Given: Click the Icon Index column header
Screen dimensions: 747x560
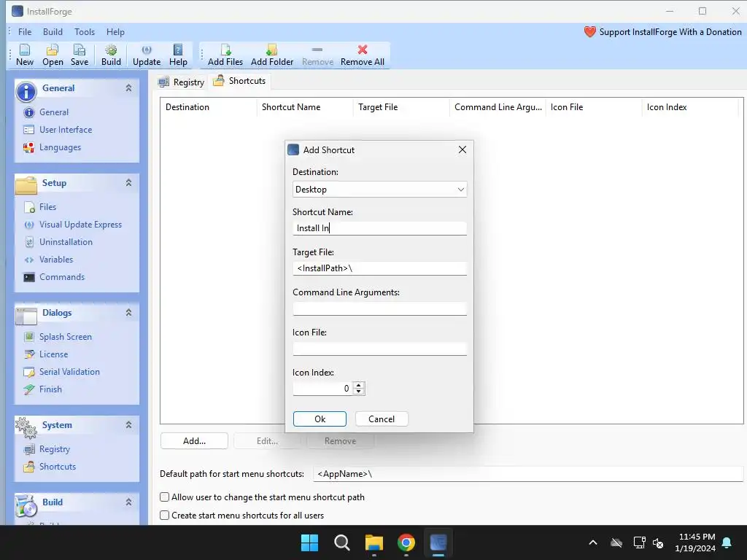Looking at the screenshot, I should click(690, 107).
